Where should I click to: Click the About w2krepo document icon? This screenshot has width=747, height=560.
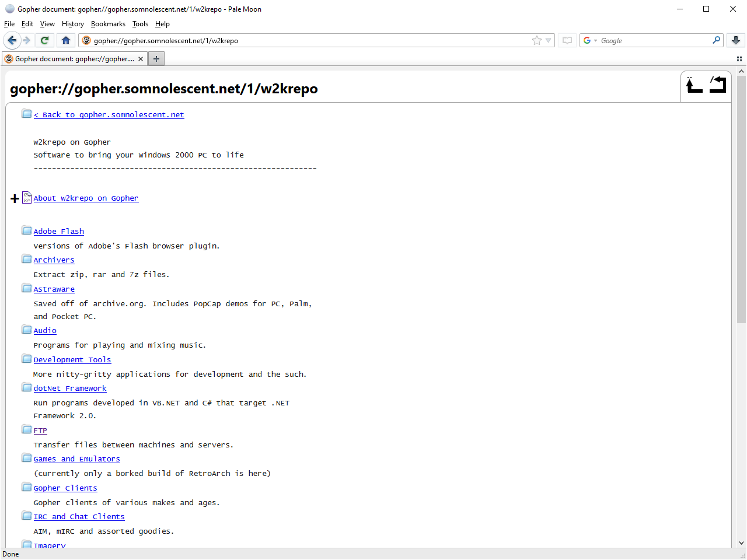pos(27,198)
